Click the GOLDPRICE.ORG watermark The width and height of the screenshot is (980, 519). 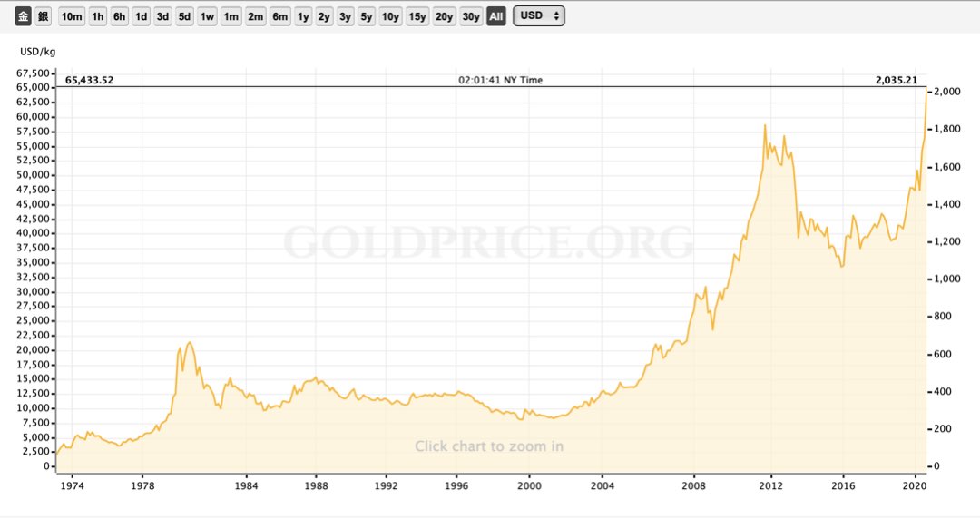click(x=489, y=243)
